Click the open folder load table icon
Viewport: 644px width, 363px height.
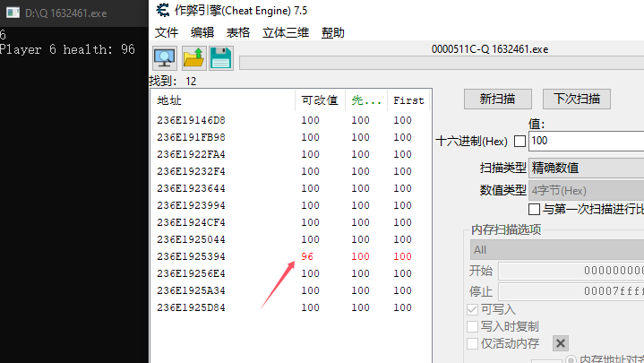tap(193, 58)
